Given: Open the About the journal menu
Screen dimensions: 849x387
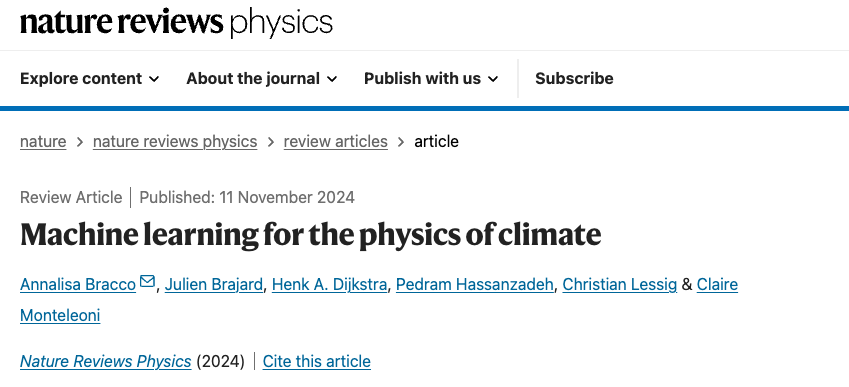Looking at the screenshot, I should 262,79.
